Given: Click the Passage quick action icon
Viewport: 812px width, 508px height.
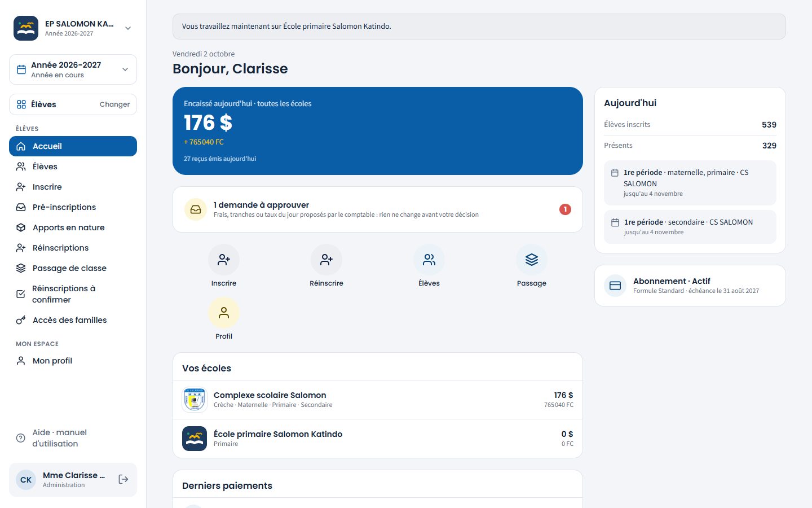Looking at the screenshot, I should click(532, 260).
